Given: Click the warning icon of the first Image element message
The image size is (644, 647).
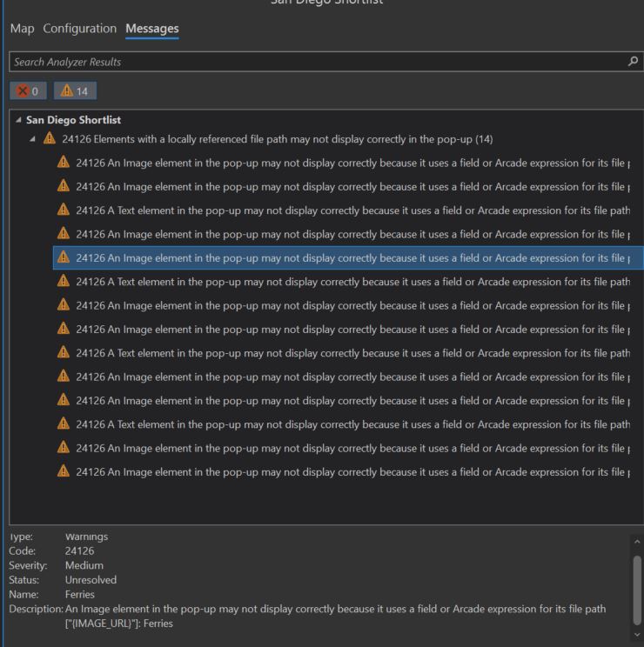Looking at the screenshot, I should coord(63,163).
